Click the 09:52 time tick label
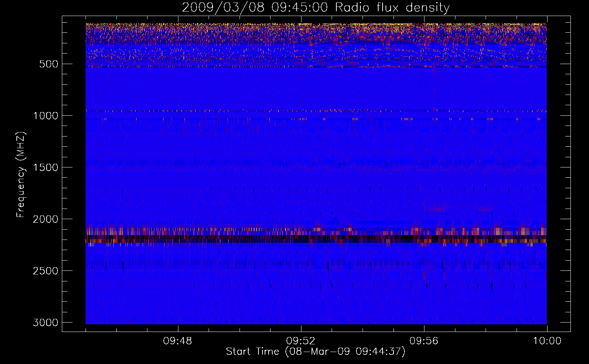 tap(301, 341)
